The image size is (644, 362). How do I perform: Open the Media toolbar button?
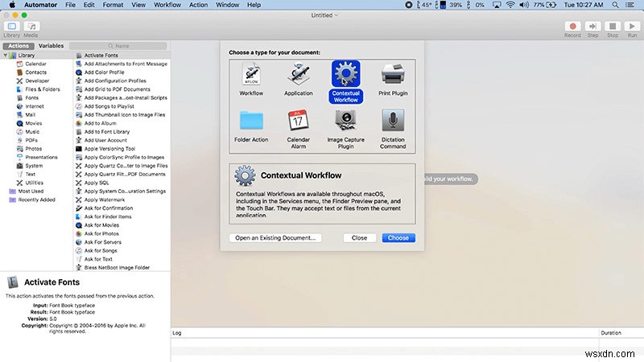pos(31,27)
